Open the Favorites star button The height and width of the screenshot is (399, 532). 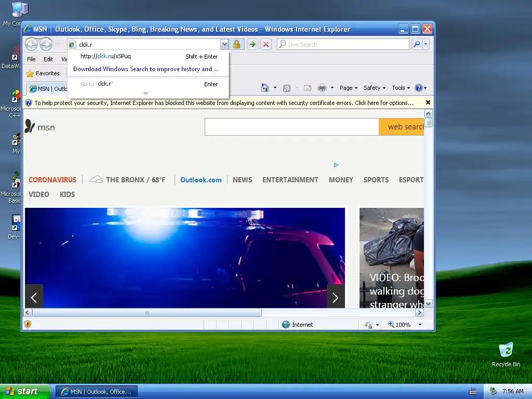[x=43, y=73]
